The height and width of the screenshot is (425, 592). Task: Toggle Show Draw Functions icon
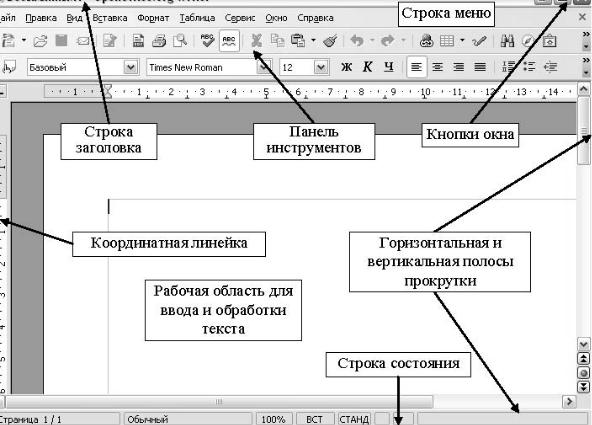479,41
